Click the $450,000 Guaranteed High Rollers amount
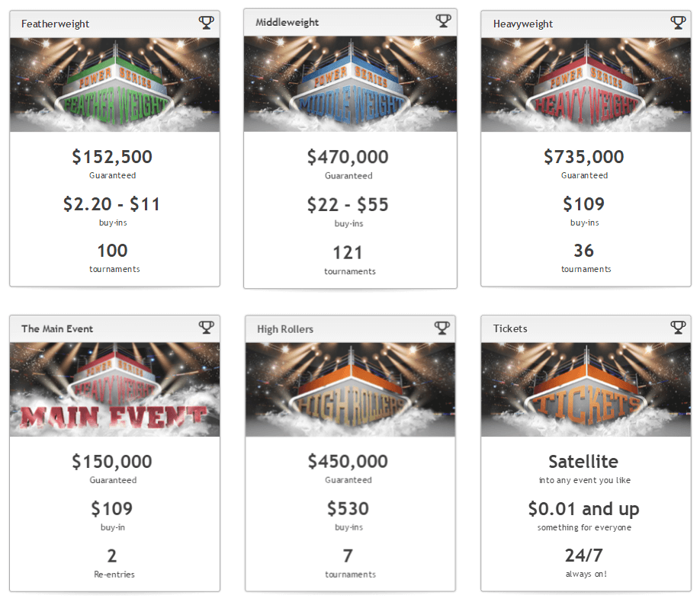 pyautogui.click(x=348, y=462)
